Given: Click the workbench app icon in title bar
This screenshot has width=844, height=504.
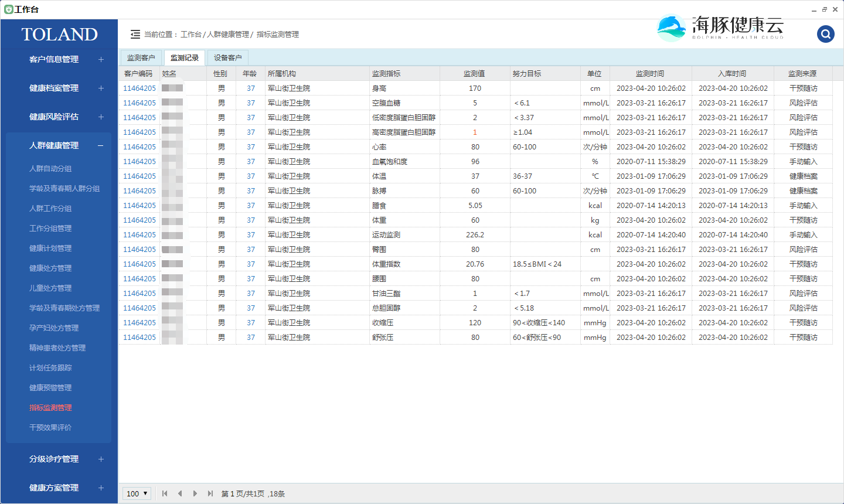Looking at the screenshot, I should [8, 9].
